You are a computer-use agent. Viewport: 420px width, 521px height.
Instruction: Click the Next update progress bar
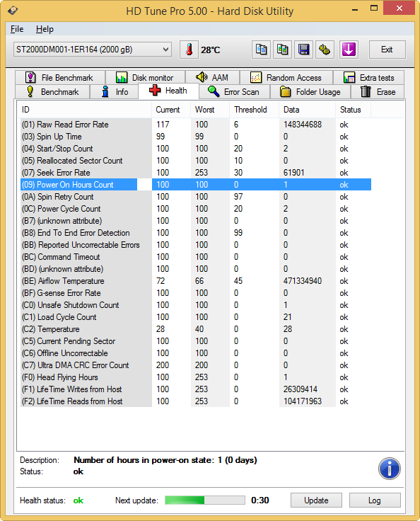point(205,500)
